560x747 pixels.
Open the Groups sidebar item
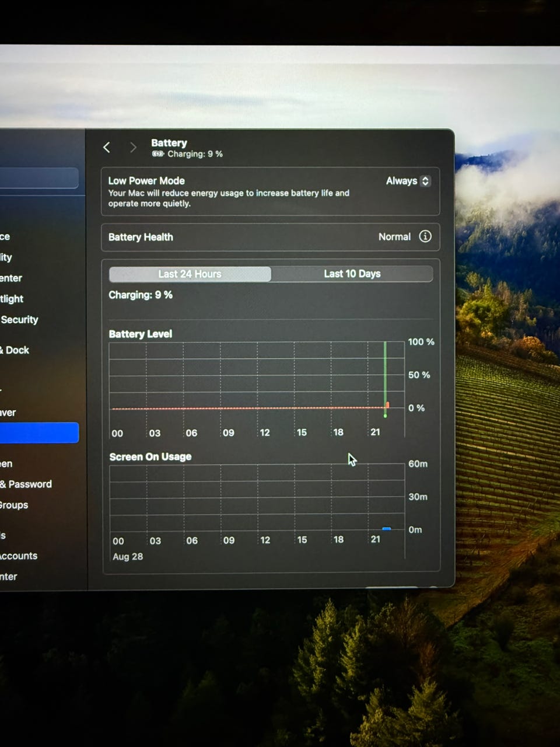(x=14, y=505)
